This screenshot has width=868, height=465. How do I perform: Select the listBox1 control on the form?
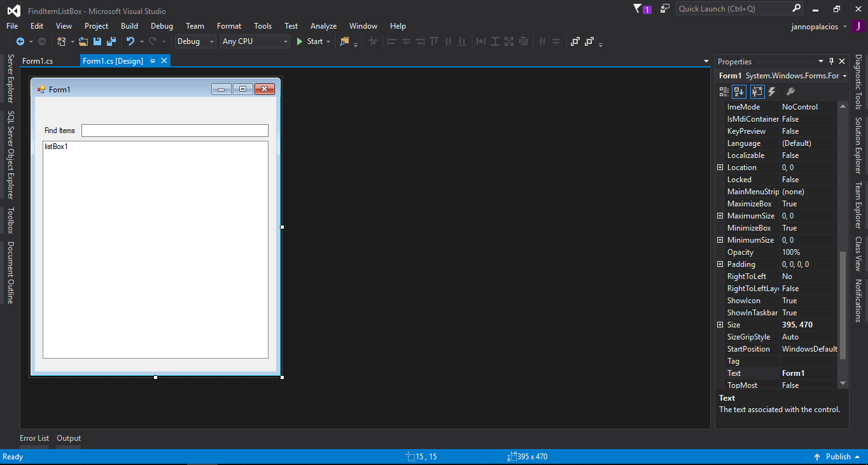(155, 250)
